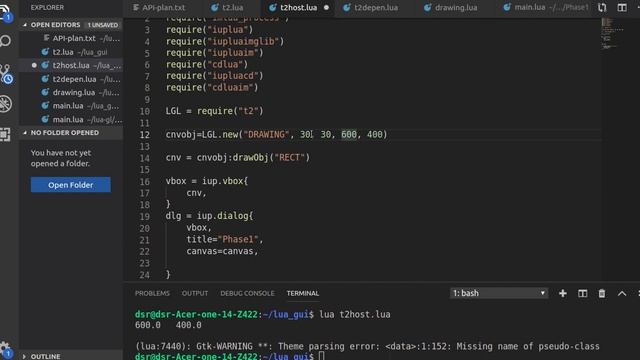Click require("cdlua") on line 6
640x360 pixels.
(x=207, y=64)
